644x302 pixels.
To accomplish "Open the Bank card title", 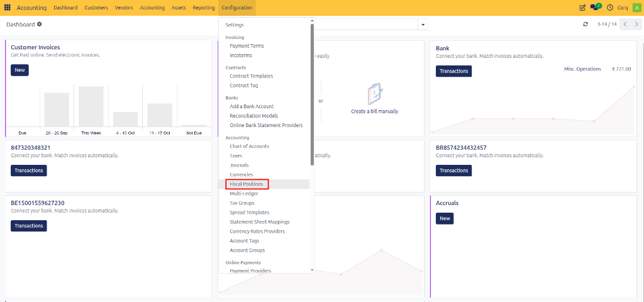I will click(x=442, y=48).
